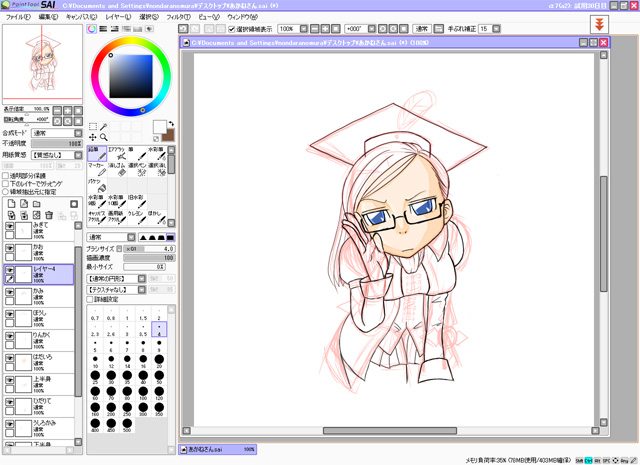The image size is (640, 465).
Task: Click zoom-in plus button under navigator
Action: click(68, 110)
